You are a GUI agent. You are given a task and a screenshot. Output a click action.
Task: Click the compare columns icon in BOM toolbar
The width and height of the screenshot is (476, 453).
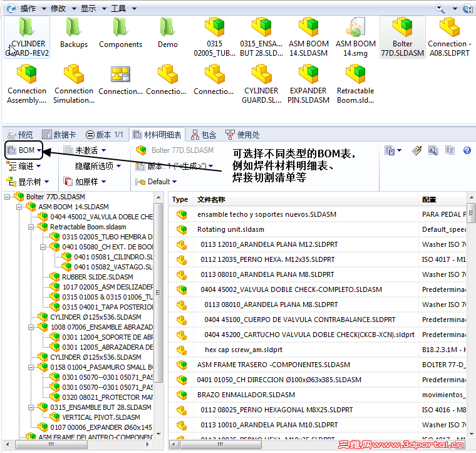click(450, 150)
